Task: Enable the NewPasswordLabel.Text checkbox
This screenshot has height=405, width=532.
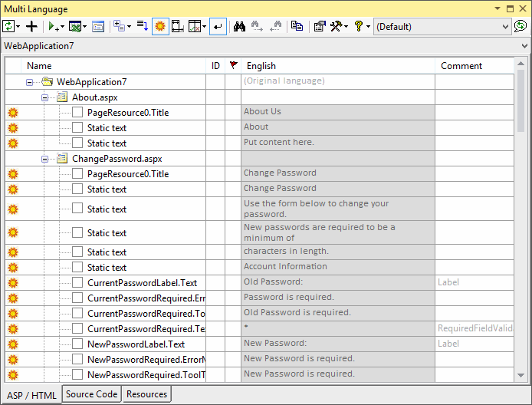Action: pyautogui.click(x=77, y=344)
